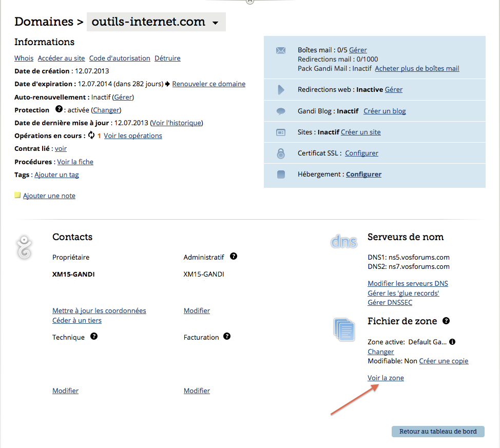Open the Accéder au site link
The image size is (500, 448).
tap(61, 59)
